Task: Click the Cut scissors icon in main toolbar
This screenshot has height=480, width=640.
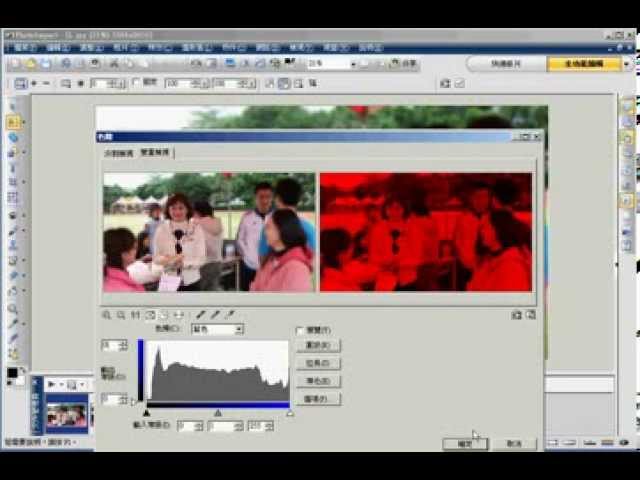Action: tap(114, 64)
